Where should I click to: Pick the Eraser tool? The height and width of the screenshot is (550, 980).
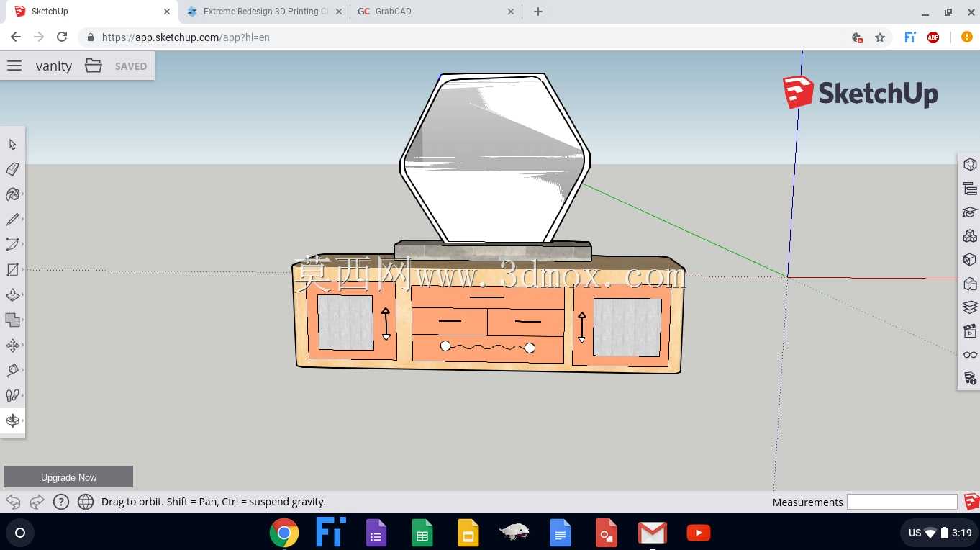pyautogui.click(x=12, y=169)
